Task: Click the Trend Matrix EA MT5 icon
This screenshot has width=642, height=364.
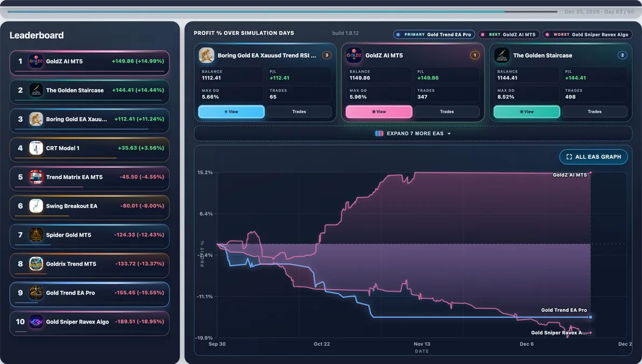Action: pos(36,177)
